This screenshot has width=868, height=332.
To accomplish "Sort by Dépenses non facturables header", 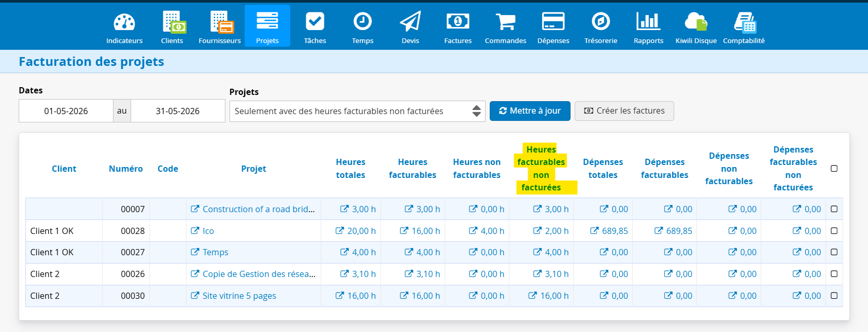I will pyautogui.click(x=729, y=169).
